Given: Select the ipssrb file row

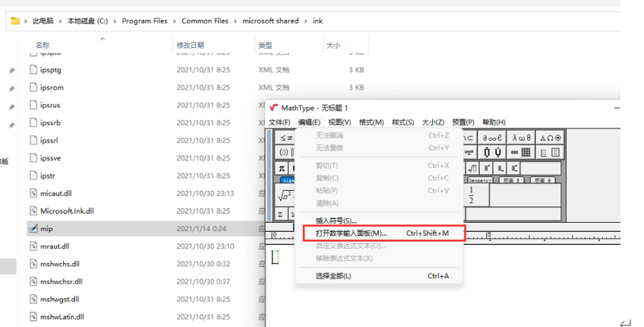Looking at the screenshot, I should pyautogui.click(x=146, y=123).
